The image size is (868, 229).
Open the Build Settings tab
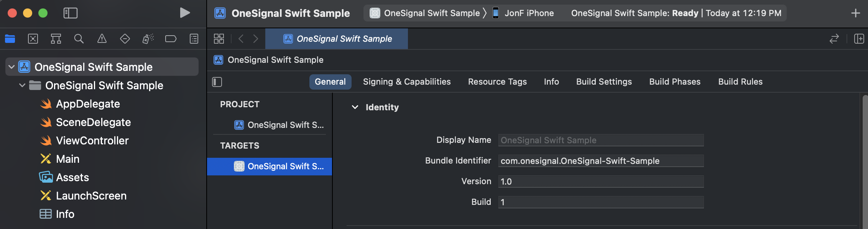click(x=604, y=82)
